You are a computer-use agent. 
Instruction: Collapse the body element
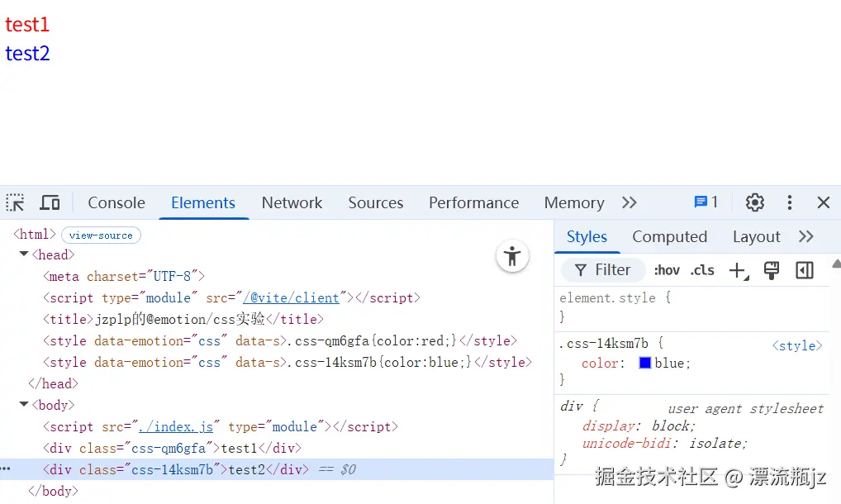[x=23, y=405]
